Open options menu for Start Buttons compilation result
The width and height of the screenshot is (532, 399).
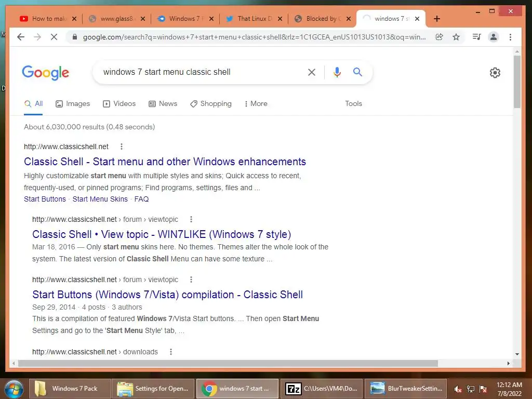pos(191,280)
